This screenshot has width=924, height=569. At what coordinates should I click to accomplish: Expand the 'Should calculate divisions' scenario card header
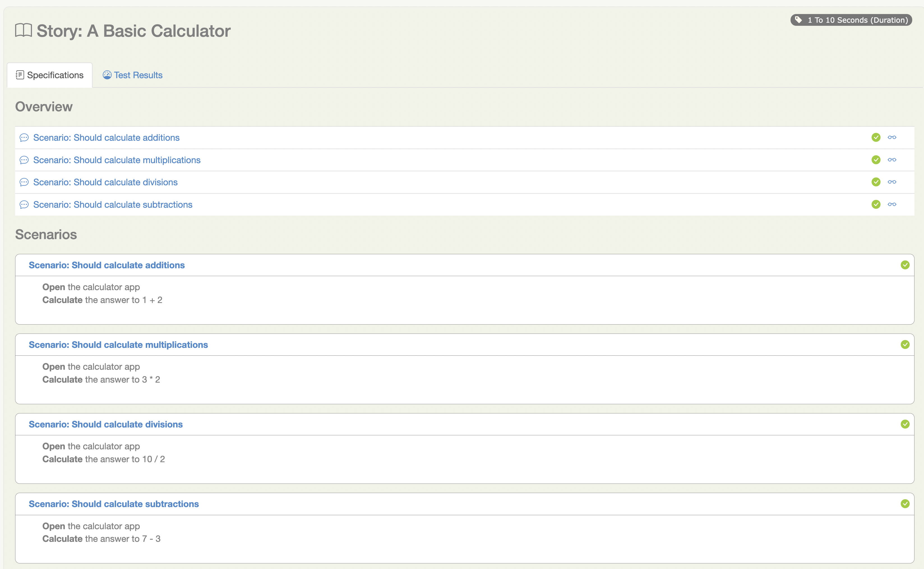click(105, 424)
